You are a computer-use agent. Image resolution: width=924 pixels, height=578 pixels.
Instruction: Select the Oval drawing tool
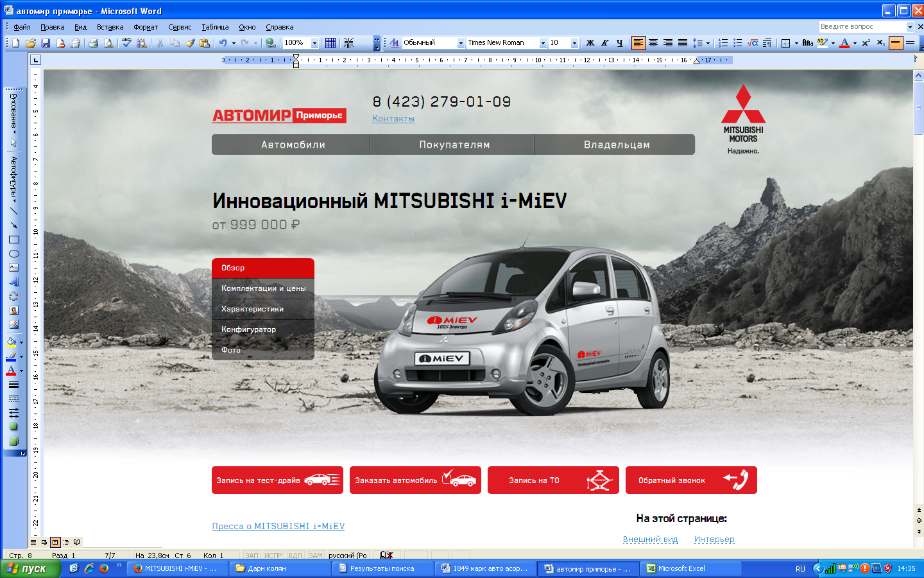pos(13,254)
